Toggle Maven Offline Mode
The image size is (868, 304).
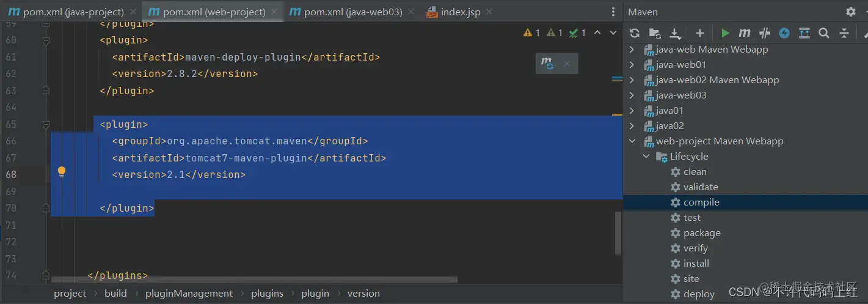click(x=764, y=33)
